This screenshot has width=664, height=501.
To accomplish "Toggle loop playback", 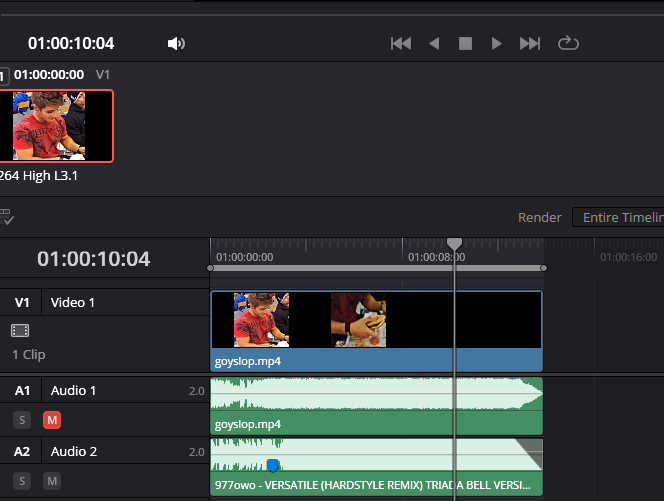I will [568, 43].
